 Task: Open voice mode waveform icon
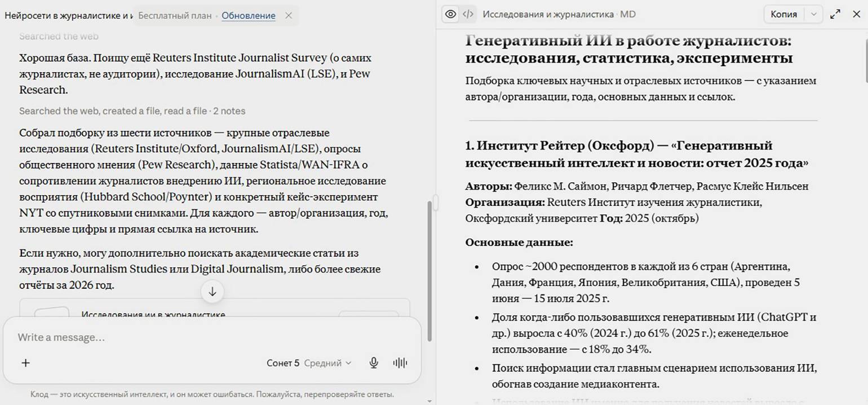(400, 363)
